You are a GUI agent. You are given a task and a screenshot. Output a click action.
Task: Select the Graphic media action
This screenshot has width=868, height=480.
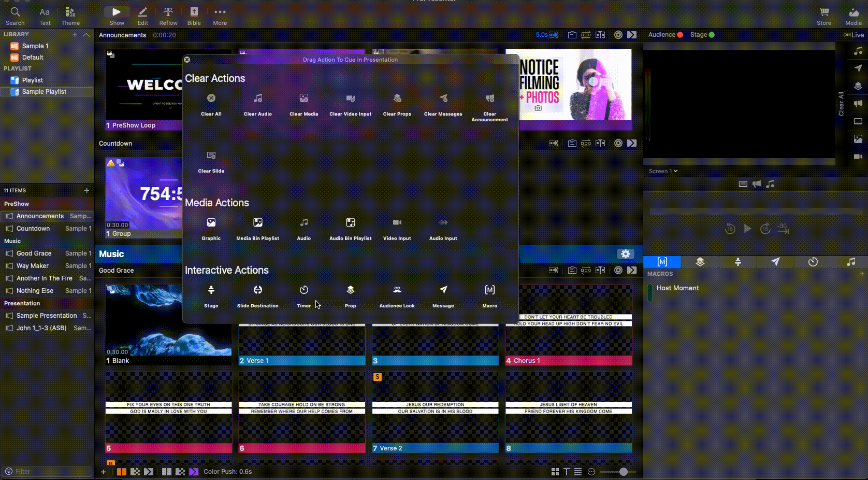[211, 222]
